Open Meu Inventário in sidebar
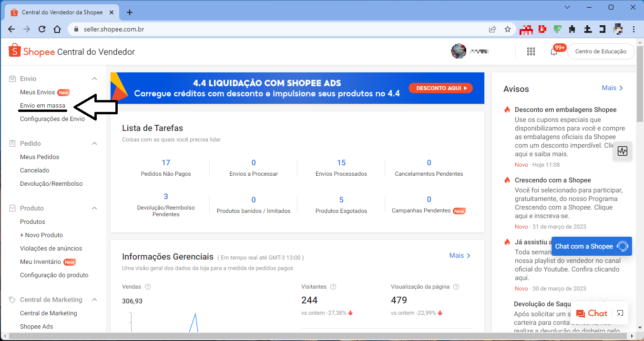The height and width of the screenshot is (341, 644). pyautogui.click(x=41, y=261)
